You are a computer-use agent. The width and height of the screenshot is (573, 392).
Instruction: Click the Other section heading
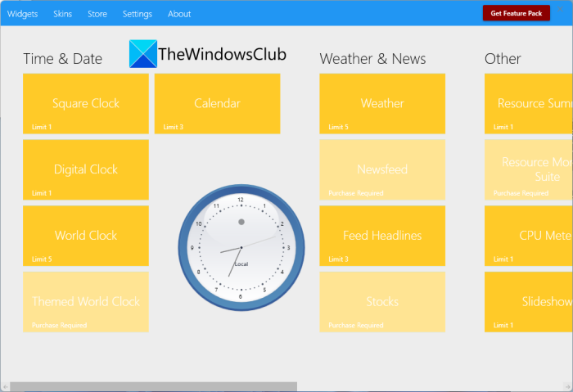503,59
